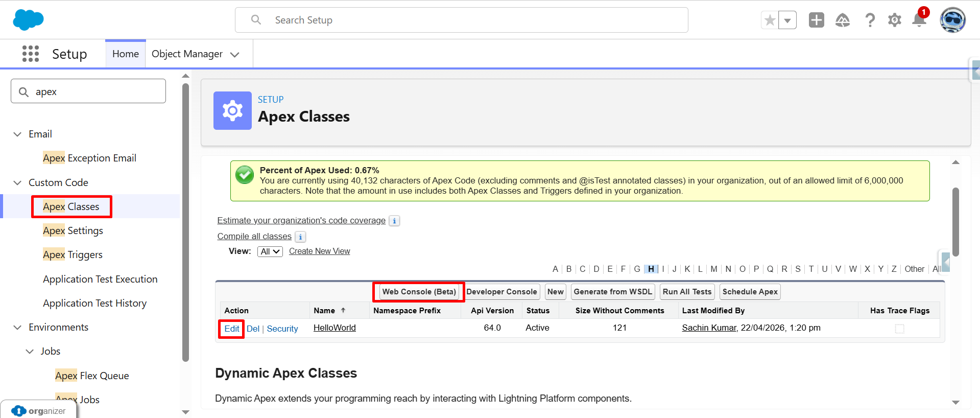Open Apex Triggers in sidebar
This screenshot has height=418, width=980.
point(73,254)
